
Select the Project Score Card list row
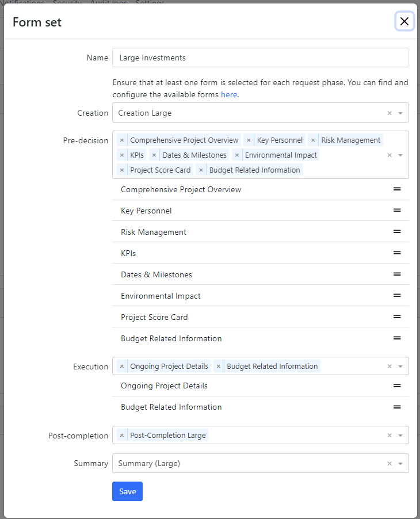[x=261, y=317]
